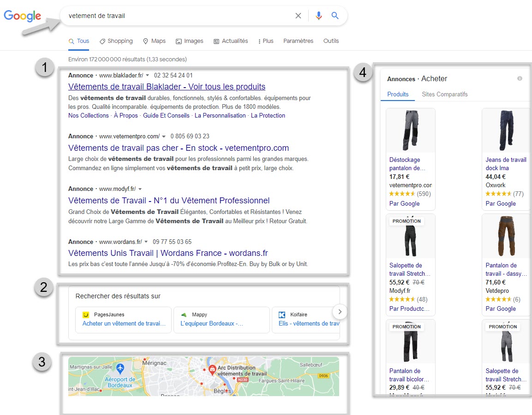This screenshot has width=532, height=415.
Task: Expand the vetementpro.com ad dropdown arrow
Action: (x=164, y=136)
